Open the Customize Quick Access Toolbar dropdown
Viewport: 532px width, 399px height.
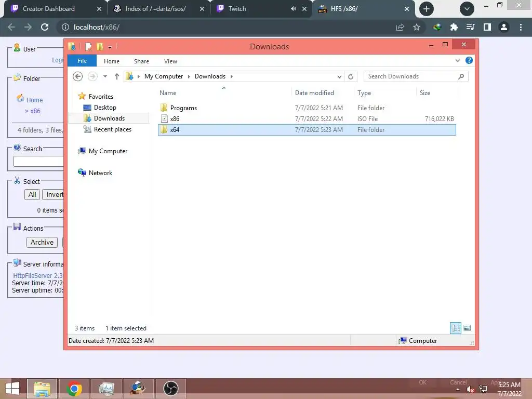point(110,47)
